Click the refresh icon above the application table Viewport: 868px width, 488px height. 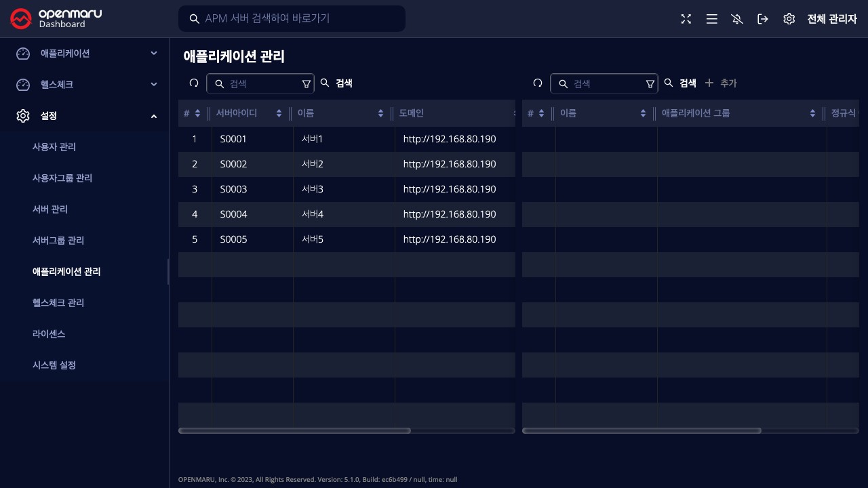click(538, 83)
